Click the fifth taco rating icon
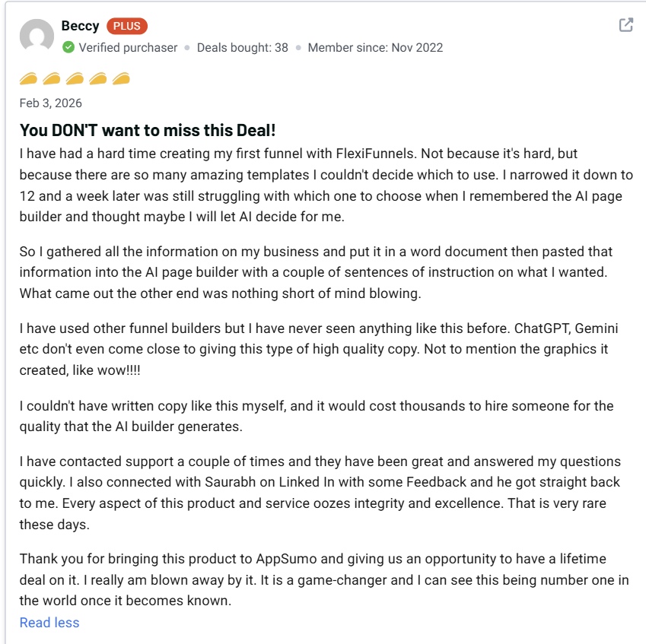Screen dimensions: 646x644 click(x=120, y=78)
